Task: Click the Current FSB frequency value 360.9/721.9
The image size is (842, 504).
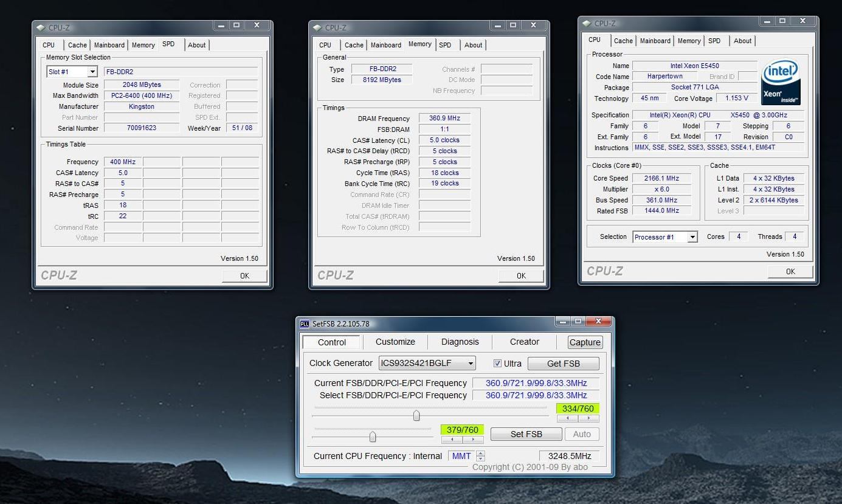Action: click(x=536, y=383)
